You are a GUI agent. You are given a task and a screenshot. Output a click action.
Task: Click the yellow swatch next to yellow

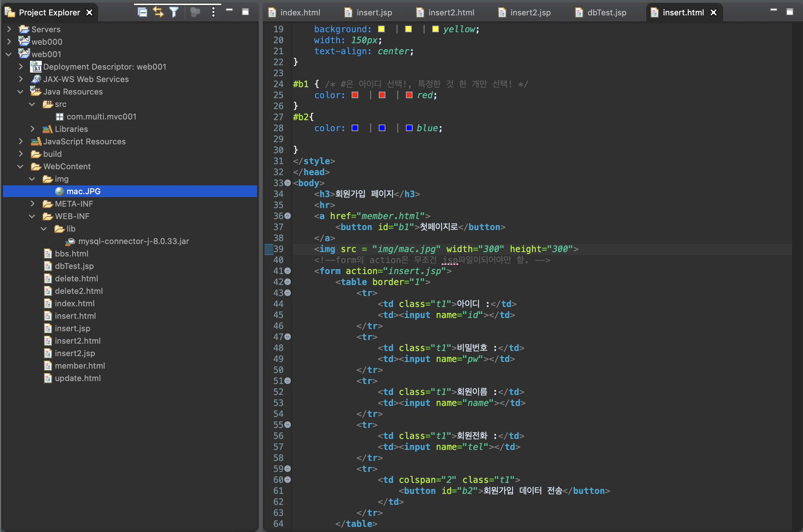click(x=436, y=29)
